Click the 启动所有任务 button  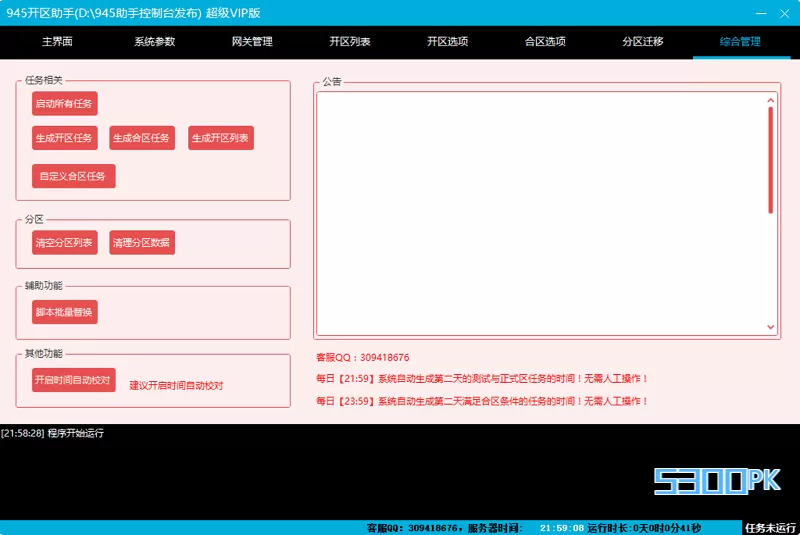[64, 104]
